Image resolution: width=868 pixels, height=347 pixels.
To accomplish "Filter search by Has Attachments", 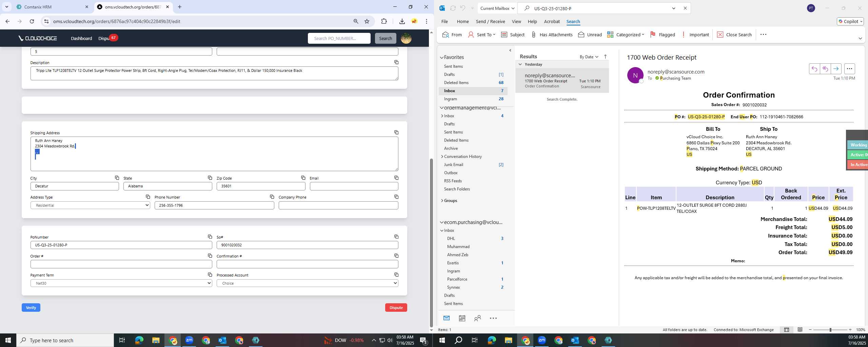I will [552, 35].
